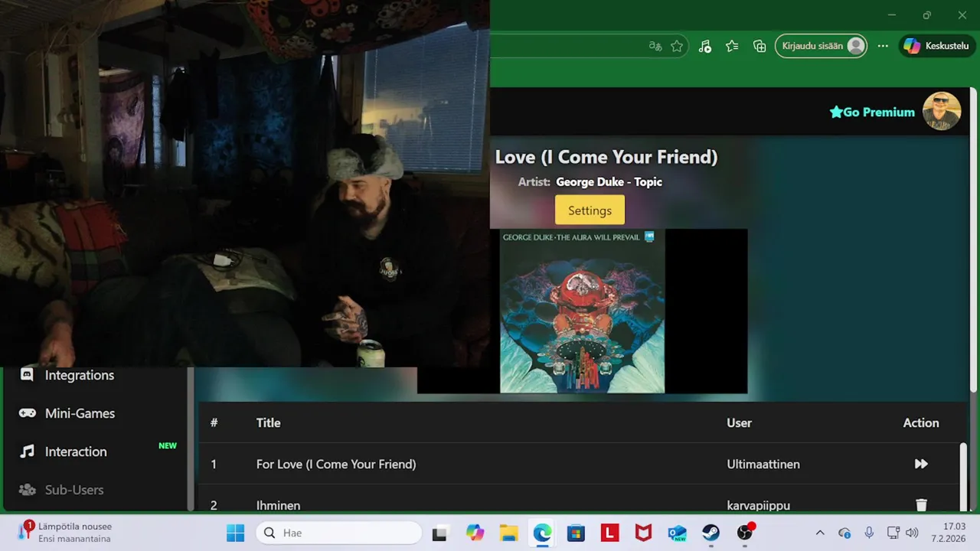The height and width of the screenshot is (551, 980).
Task: Click the Ihminen song title
Action: [x=278, y=505]
